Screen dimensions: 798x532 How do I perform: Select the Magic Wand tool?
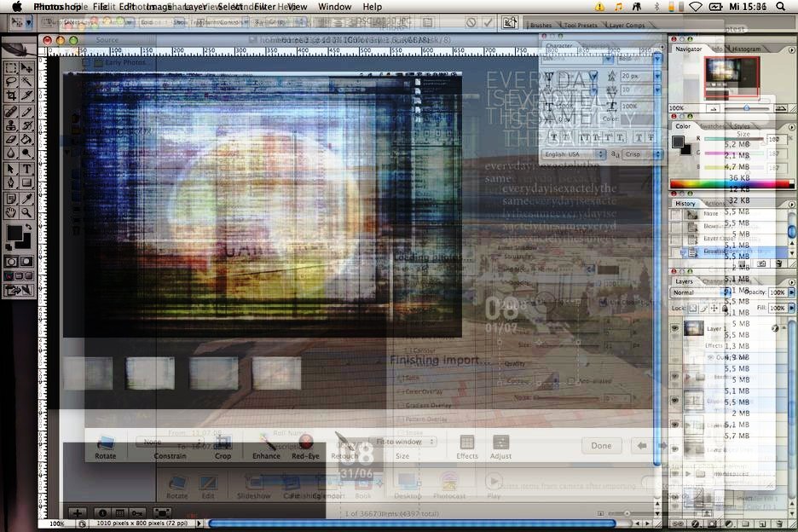pos(26,82)
